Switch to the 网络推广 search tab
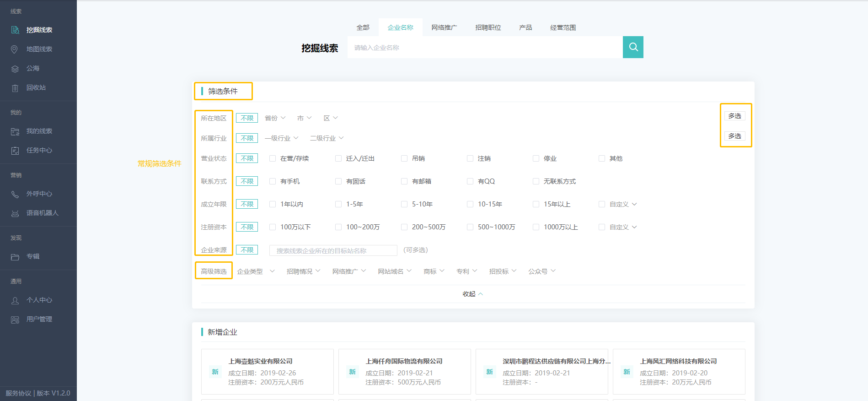 pyautogui.click(x=445, y=27)
